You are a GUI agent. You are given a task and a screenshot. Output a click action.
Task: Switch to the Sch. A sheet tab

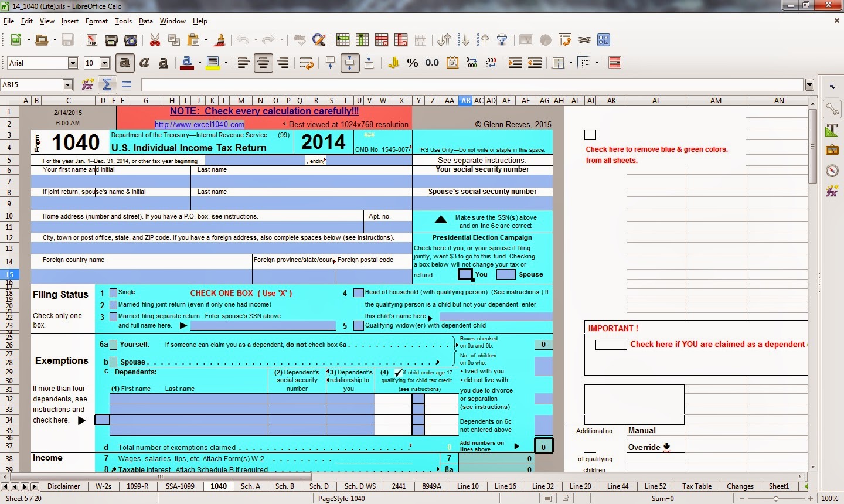pyautogui.click(x=250, y=486)
